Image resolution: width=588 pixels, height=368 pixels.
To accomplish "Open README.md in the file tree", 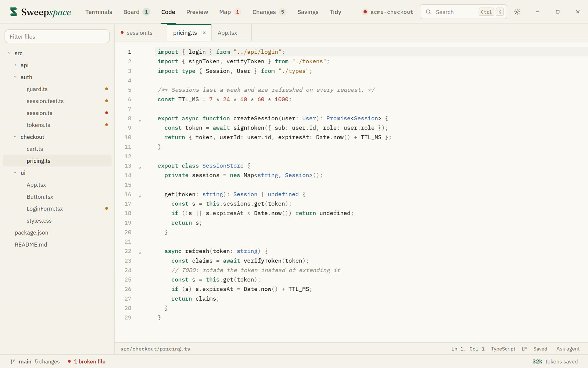I will coord(57,244).
